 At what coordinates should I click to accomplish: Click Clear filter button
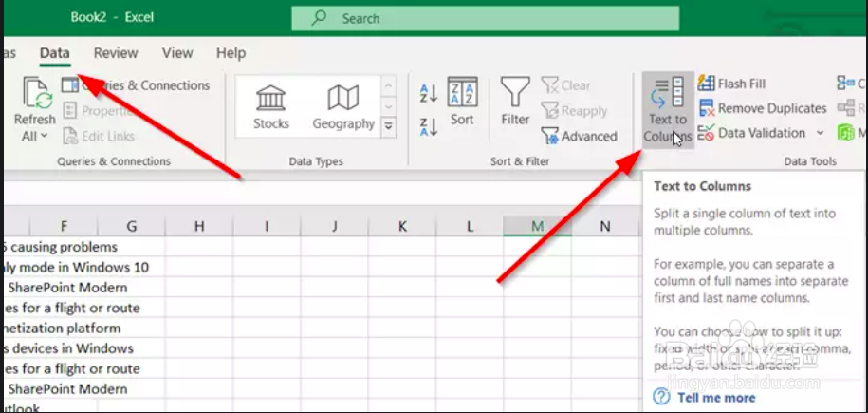pos(565,85)
